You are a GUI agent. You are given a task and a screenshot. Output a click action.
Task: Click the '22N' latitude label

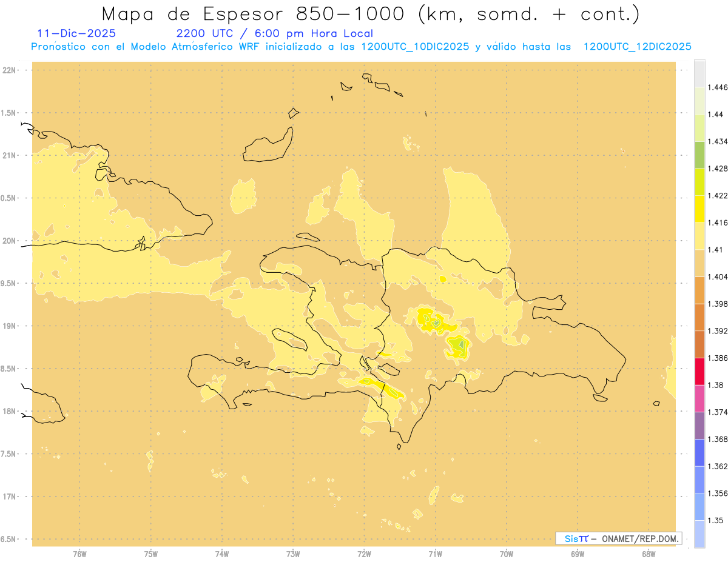pyautogui.click(x=10, y=70)
